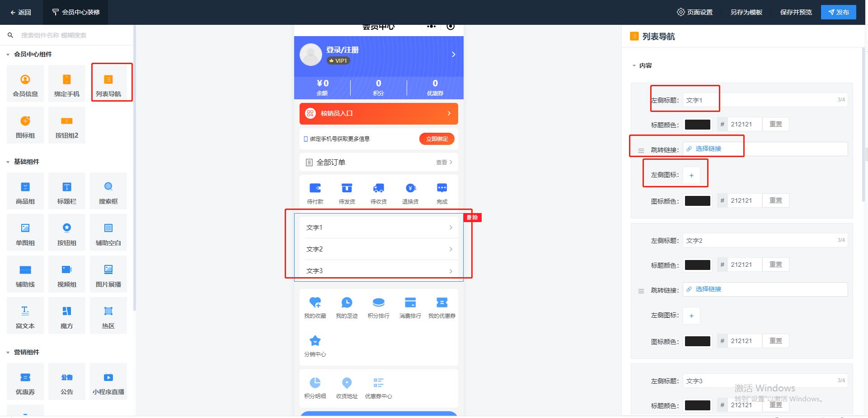Click 保存并预览

tap(796, 12)
